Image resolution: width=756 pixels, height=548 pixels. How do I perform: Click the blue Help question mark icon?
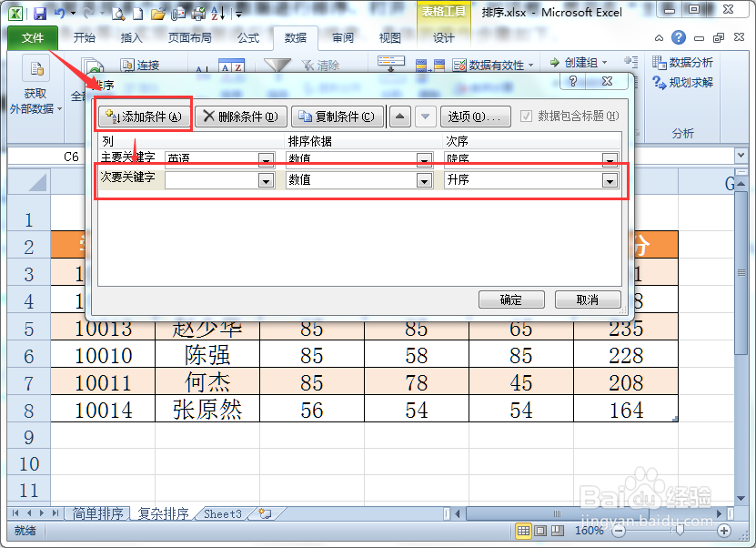pos(679,37)
